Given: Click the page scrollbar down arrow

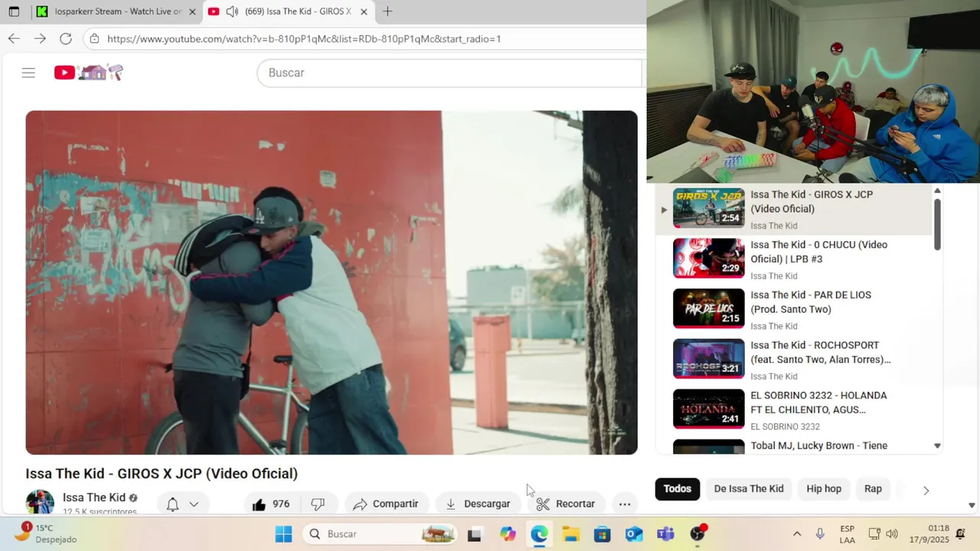Looking at the screenshot, I should tap(972, 505).
